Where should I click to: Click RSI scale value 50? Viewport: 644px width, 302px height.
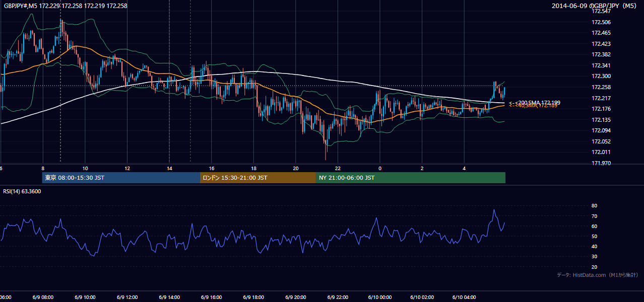[594, 236]
